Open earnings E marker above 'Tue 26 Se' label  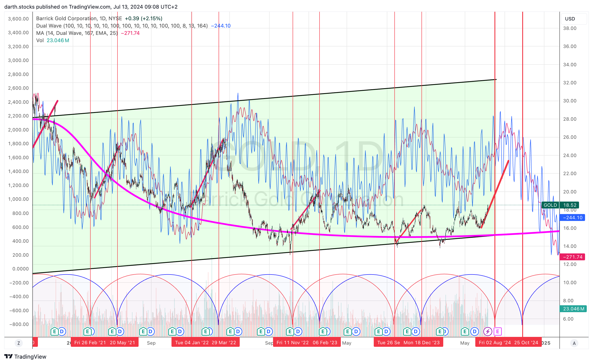[x=378, y=332]
